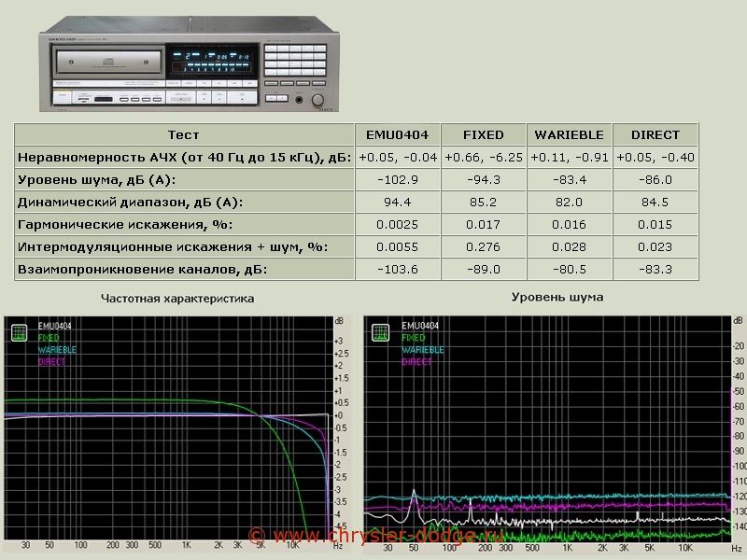Click "EMU0404" legend in the frequency response chart

(55, 326)
